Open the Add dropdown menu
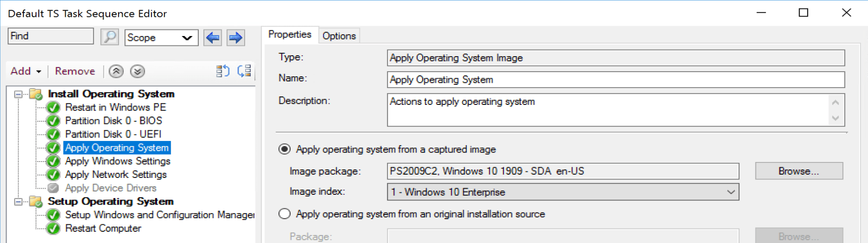The height and width of the screenshot is (243, 868). tap(26, 71)
